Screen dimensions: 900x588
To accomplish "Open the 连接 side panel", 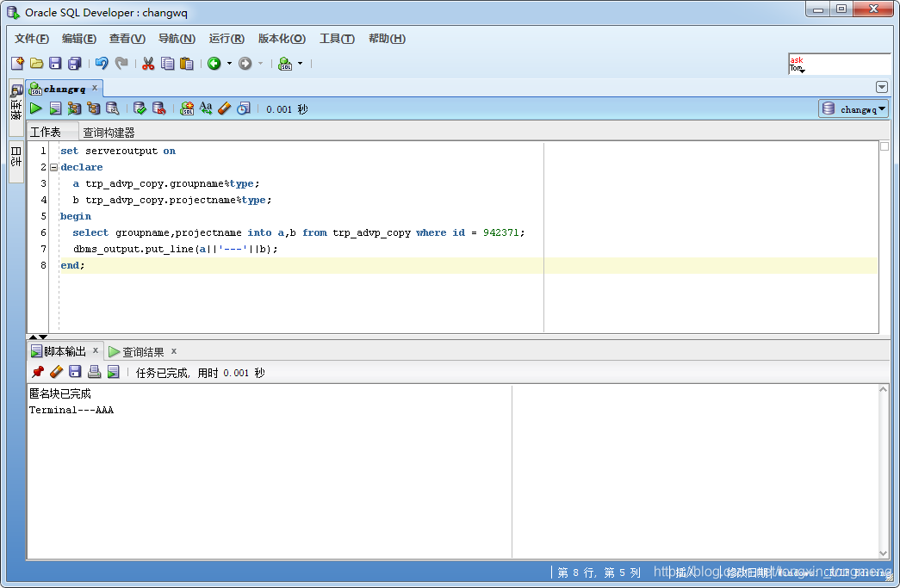I will tap(16, 108).
